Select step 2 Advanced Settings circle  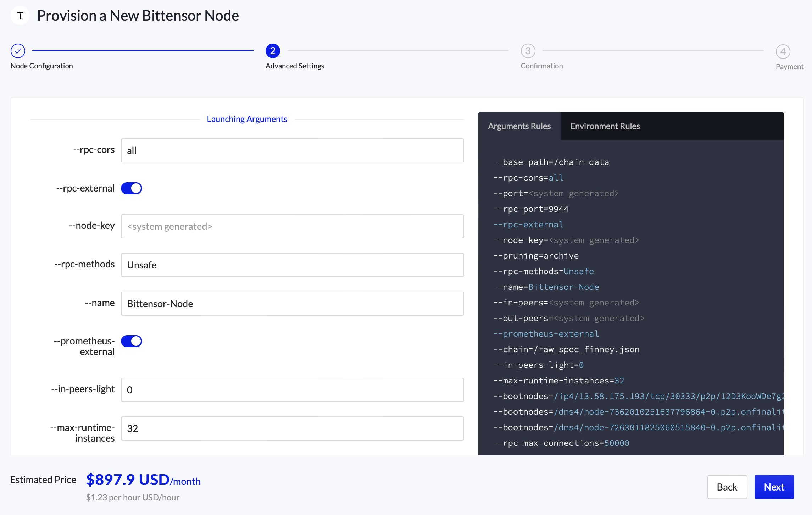(272, 51)
